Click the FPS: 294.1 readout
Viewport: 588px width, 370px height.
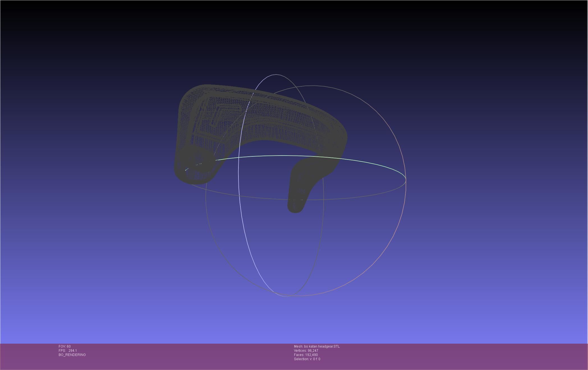pyautogui.click(x=68, y=351)
